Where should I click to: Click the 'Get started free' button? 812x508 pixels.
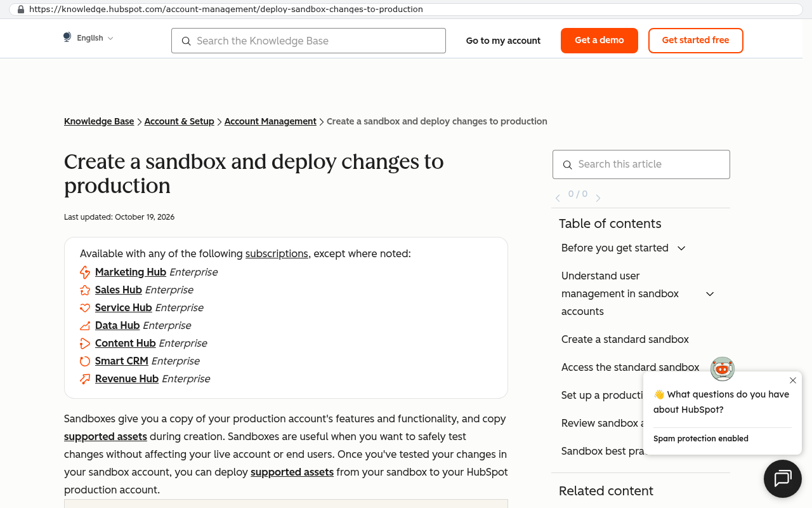[x=695, y=41]
